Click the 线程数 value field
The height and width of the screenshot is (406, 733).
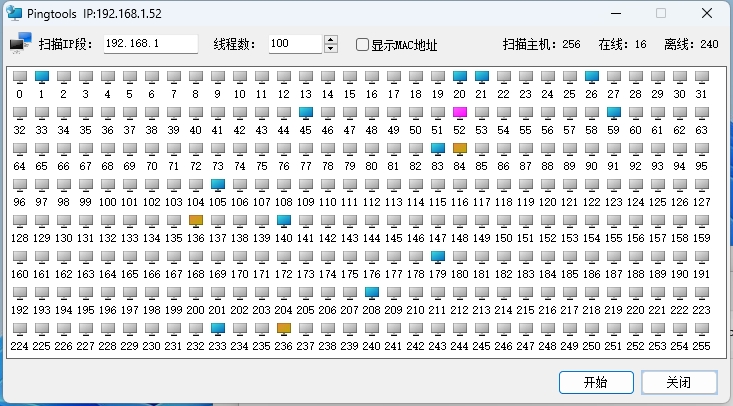pyautogui.click(x=295, y=44)
